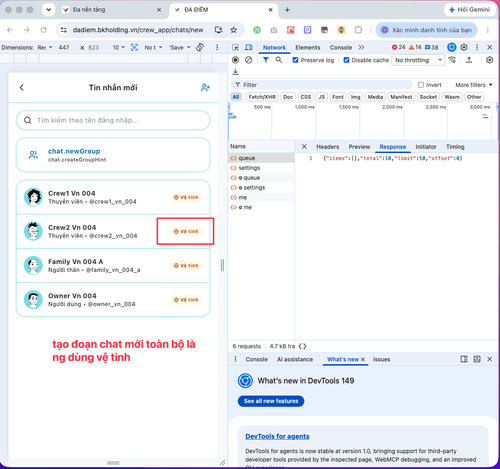Image resolution: width=500 pixels, height=469 pixels.
Task: Filter requests by Img type
Action: coord(356,97)
